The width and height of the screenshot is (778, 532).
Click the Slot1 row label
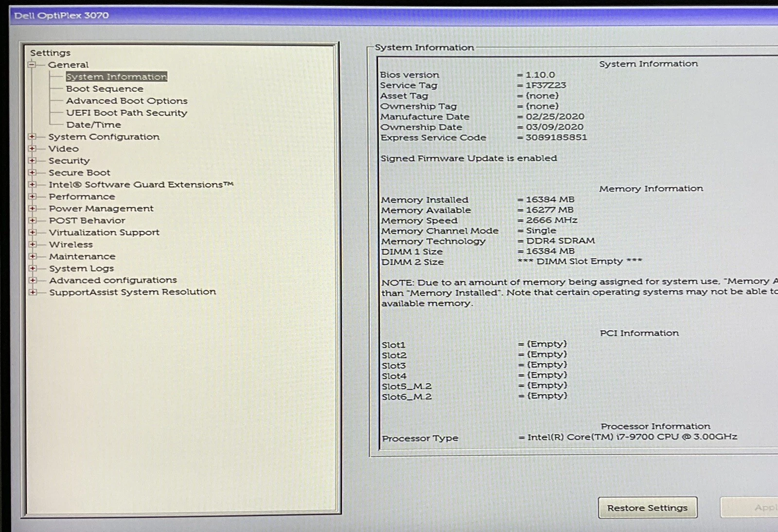point(393,345)
